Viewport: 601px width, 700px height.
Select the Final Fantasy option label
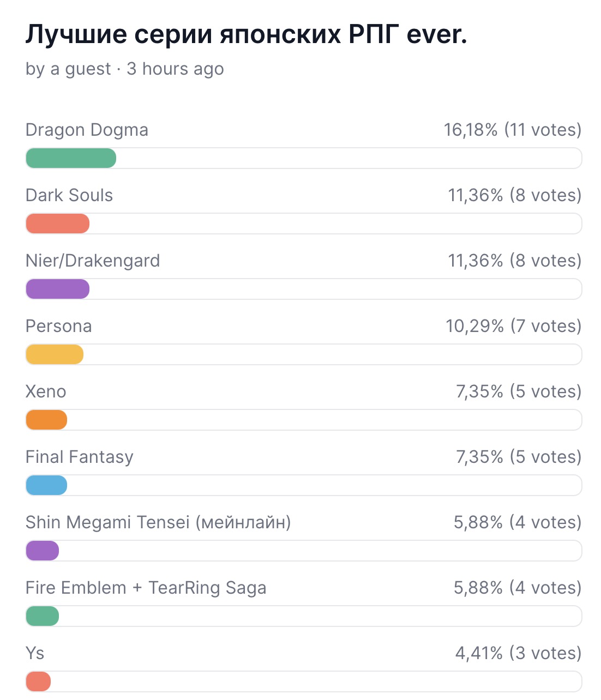(80, 457)
